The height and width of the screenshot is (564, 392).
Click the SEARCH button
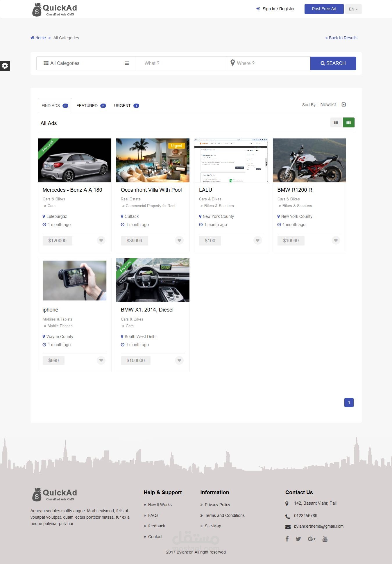(333, 63)
